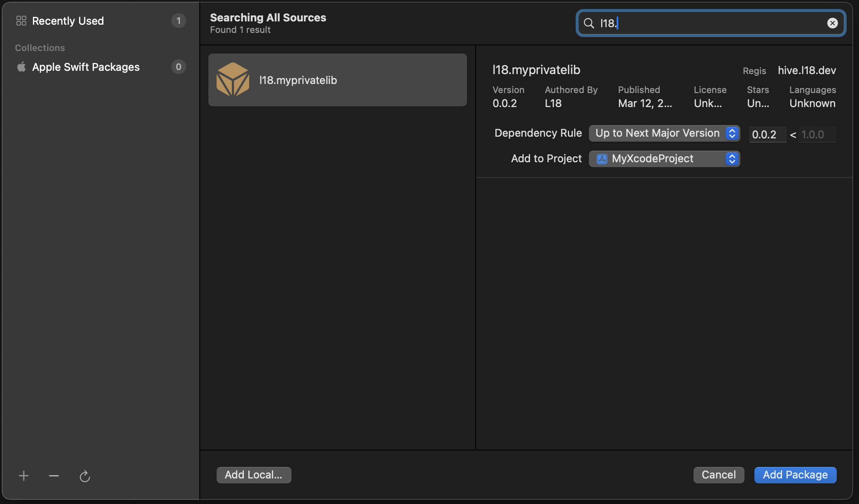Click the Apple logo beside Swift Packages

pyautogui.click(x=21, y=67)
